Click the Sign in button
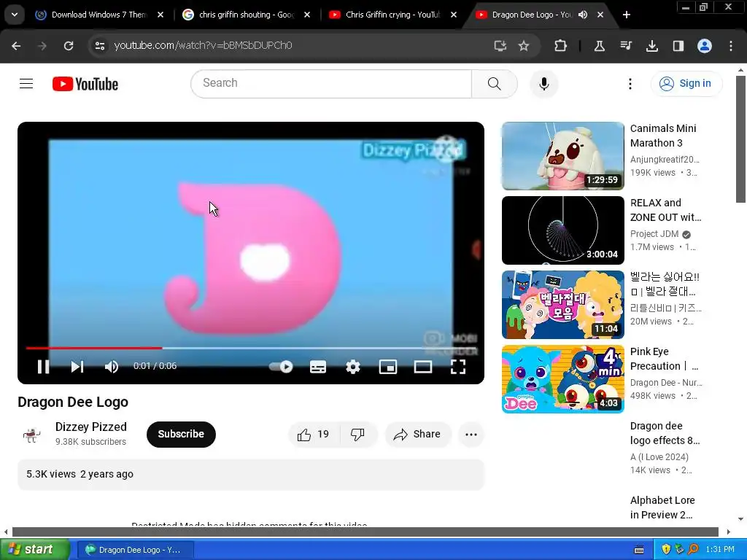 686,83
